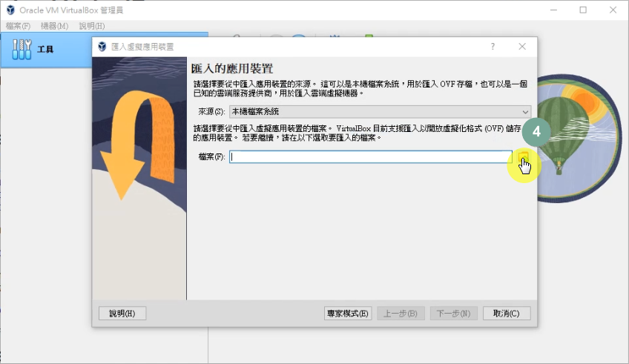
Task: Click the 上一步(B) back button
Action: point(401,314)
